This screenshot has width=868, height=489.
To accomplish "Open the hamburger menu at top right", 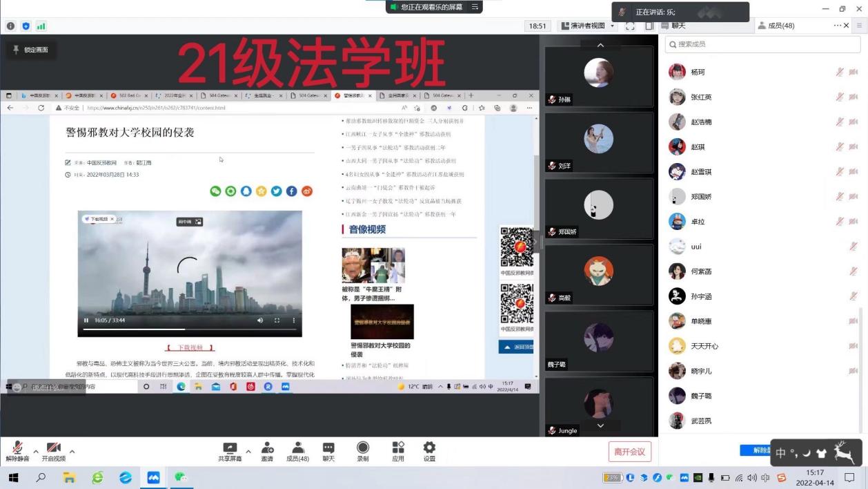I will (x=860, y=26).
